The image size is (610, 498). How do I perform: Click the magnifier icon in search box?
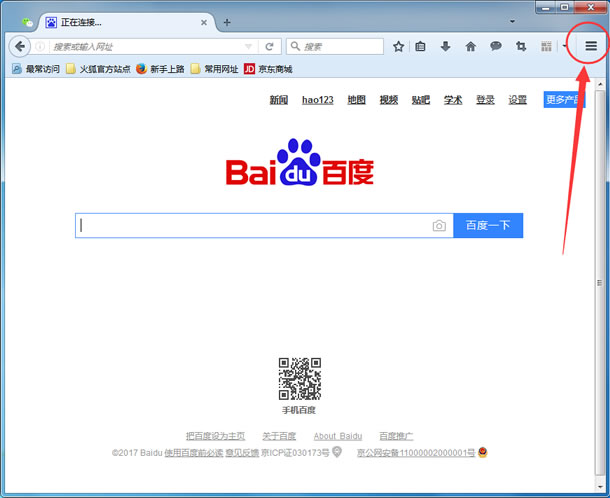(x=296, y=46)
